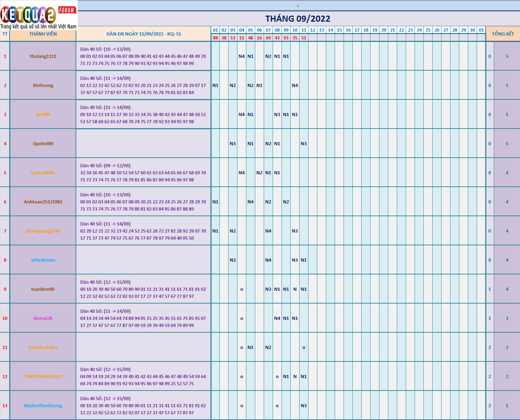Click thulang1111's total value 5

507,56
